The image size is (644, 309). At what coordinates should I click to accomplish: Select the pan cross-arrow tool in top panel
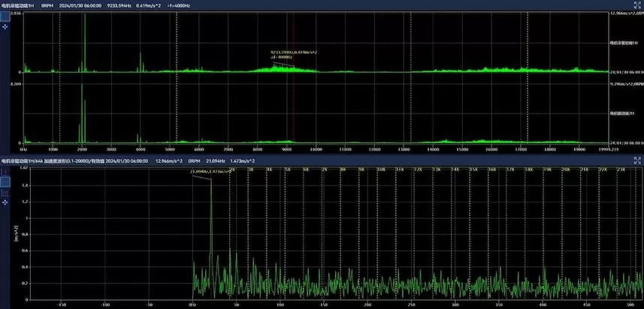(x=5, y=26)
